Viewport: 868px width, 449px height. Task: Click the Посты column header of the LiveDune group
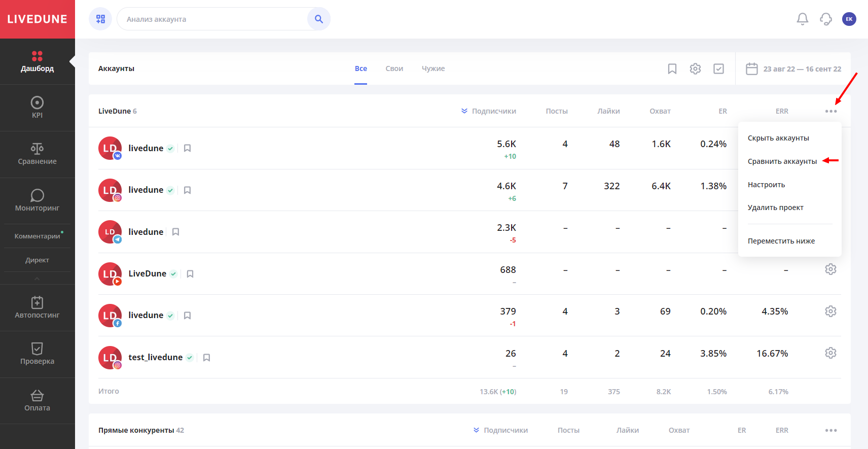coord(557,111)
